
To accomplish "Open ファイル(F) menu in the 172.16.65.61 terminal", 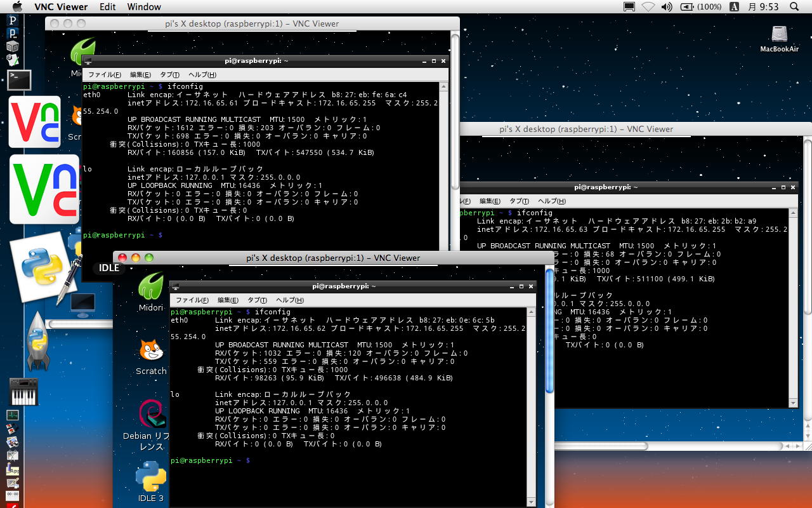I will pos(104,75).
